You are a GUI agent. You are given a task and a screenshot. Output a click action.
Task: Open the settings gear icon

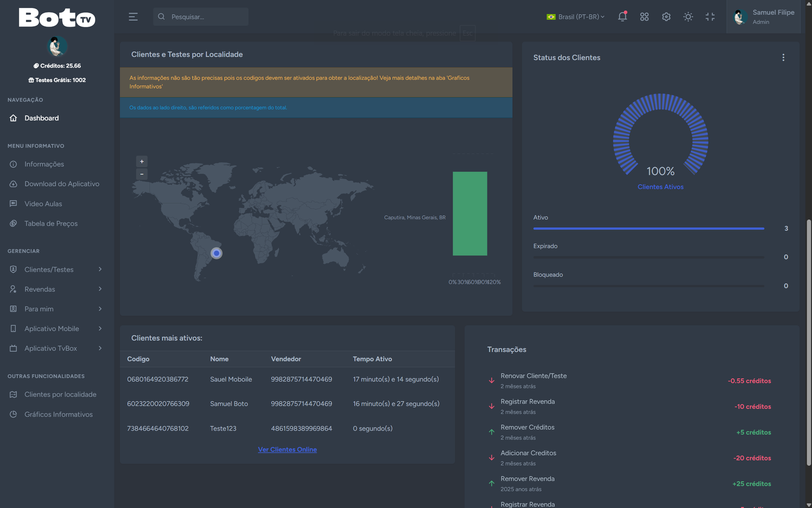(666, 17)
